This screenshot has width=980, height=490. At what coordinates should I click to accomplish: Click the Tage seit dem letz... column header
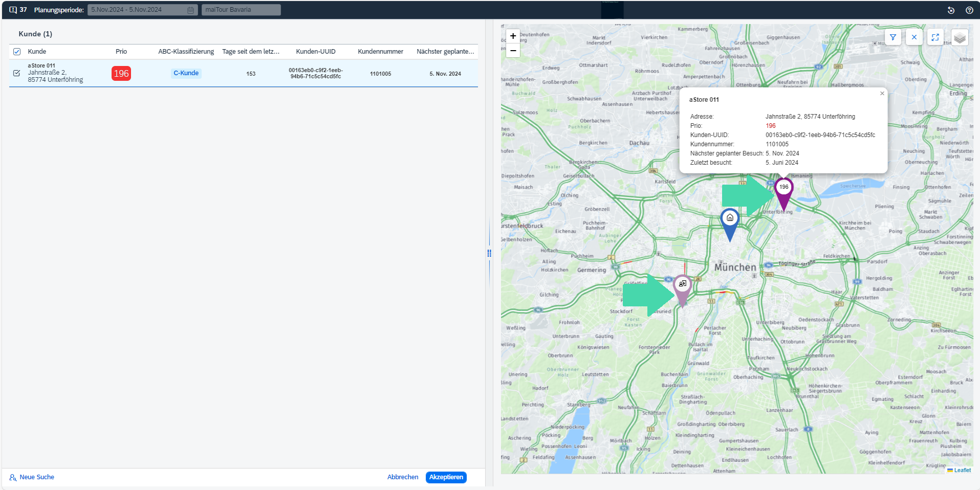tap(251, 52)
